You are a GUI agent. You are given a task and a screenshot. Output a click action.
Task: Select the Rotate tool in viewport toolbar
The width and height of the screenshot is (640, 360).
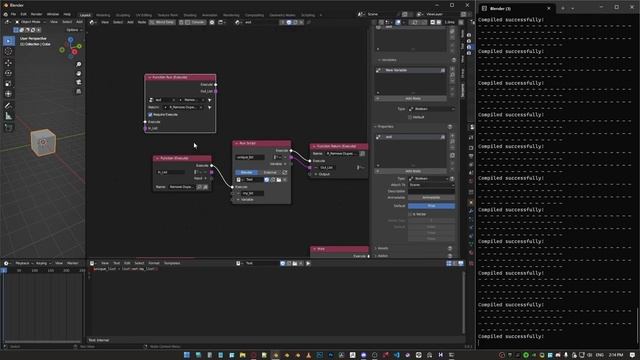pos(8,73)
